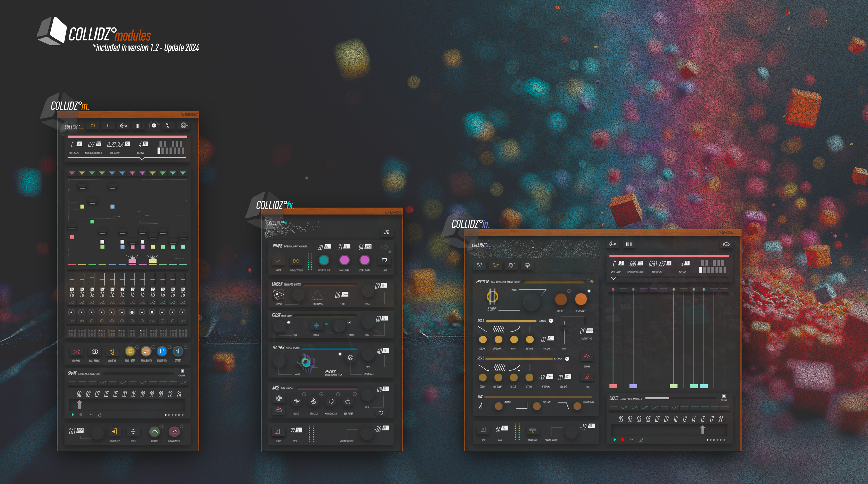Select the Juice radio icon
The width and height of the screenshot is (868, 484).
[x=279, y=410]
